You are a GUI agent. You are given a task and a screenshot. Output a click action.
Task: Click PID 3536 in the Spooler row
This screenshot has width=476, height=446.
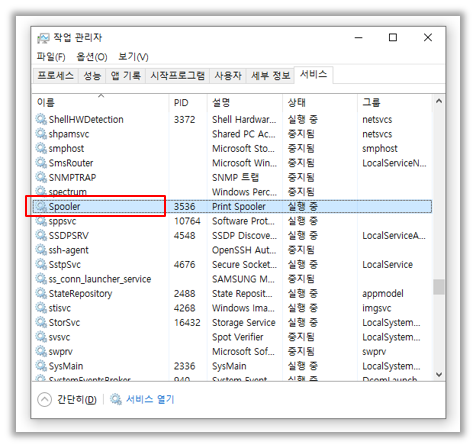[x=184, y=207]
